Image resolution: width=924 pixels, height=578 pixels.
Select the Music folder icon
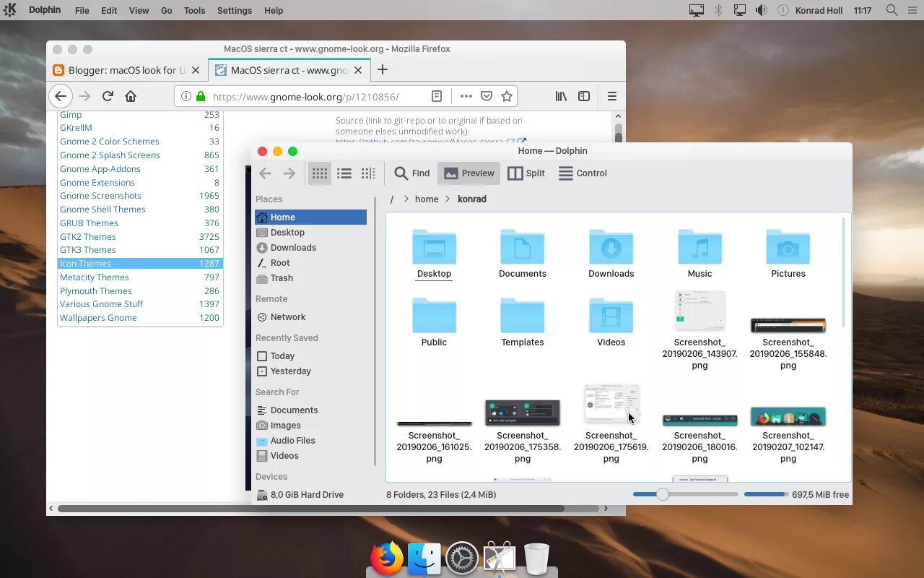[699, 247]
